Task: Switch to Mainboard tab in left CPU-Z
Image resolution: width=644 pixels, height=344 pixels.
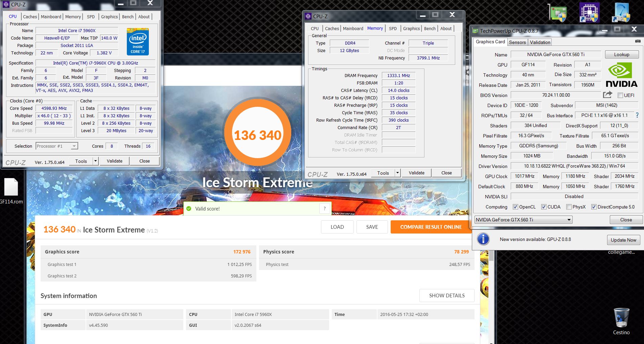Action: [51, 17]
